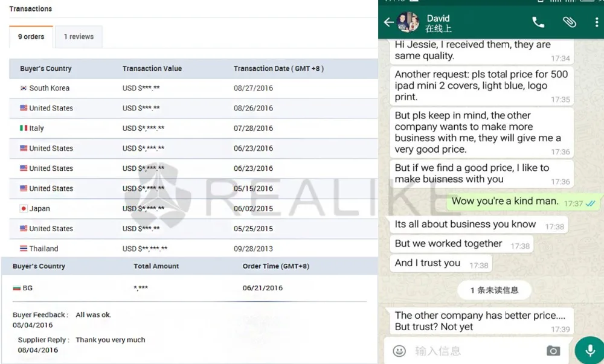Click the Buyer's Country column header
This screenshot has width=604, height=364.
46,69
